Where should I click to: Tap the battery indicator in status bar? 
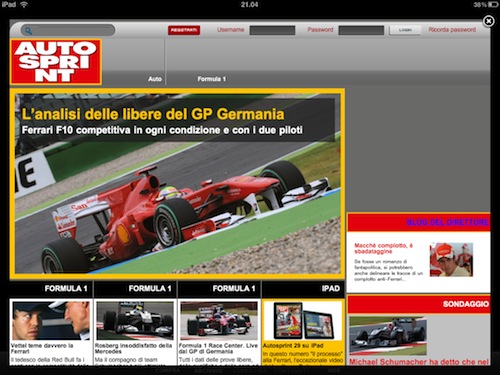click(x=493, y=5)
